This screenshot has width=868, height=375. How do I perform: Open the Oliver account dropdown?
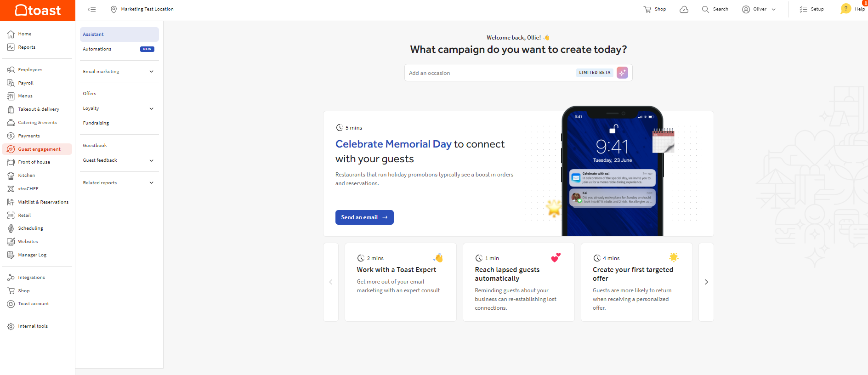(x=759, y=9)
